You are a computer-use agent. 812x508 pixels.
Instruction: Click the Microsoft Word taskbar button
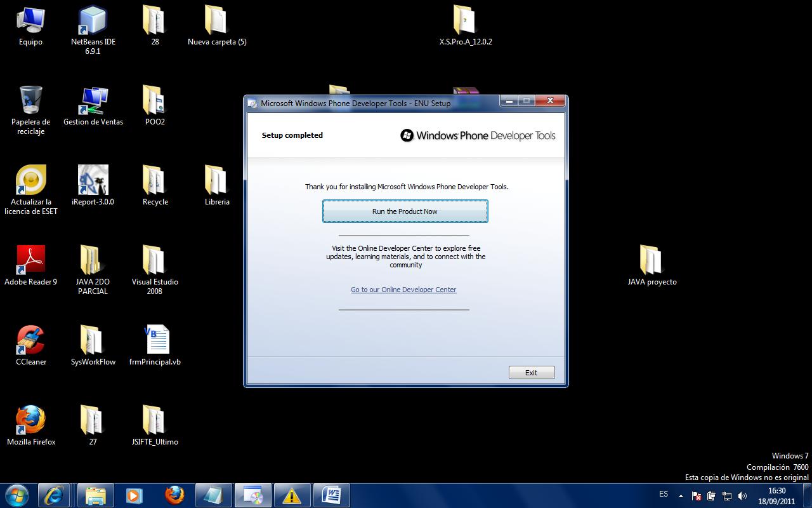click(x=331, y=495)
